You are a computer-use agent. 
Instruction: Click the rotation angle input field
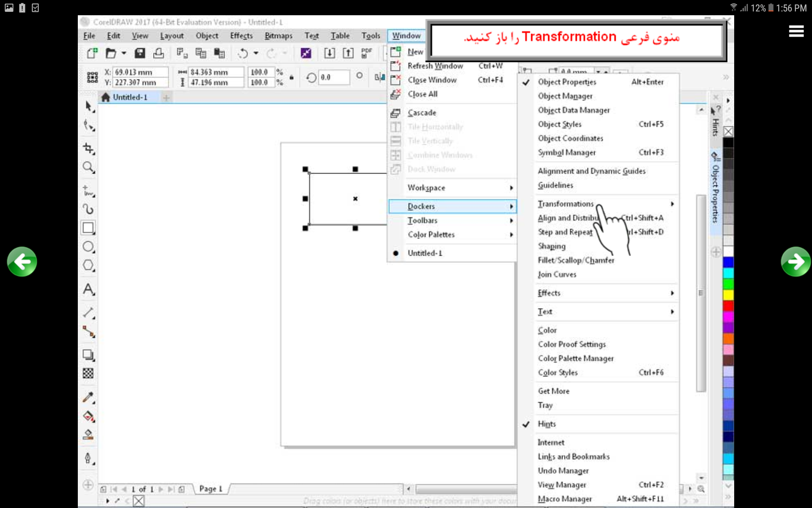334,77
